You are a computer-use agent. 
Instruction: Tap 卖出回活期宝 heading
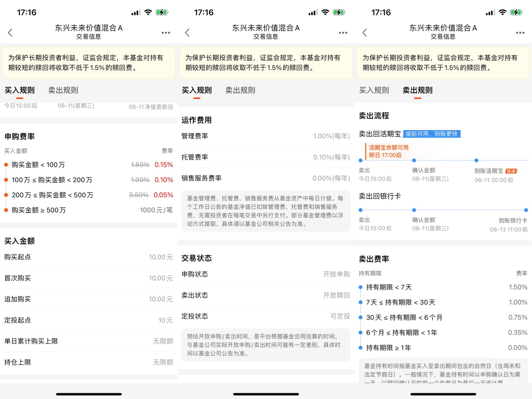380,134
